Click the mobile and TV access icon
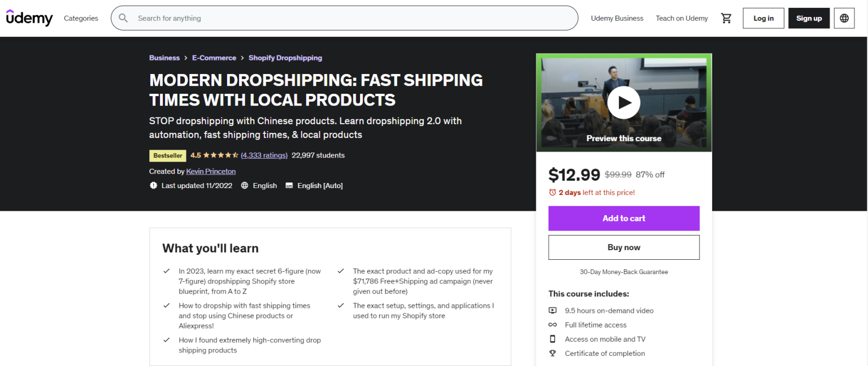 point(552,339)
